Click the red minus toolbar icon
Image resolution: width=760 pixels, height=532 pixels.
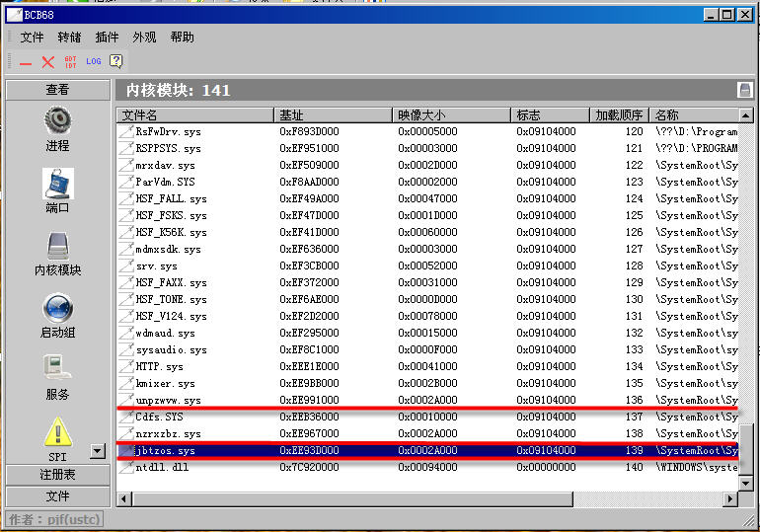tap(26, 62)
